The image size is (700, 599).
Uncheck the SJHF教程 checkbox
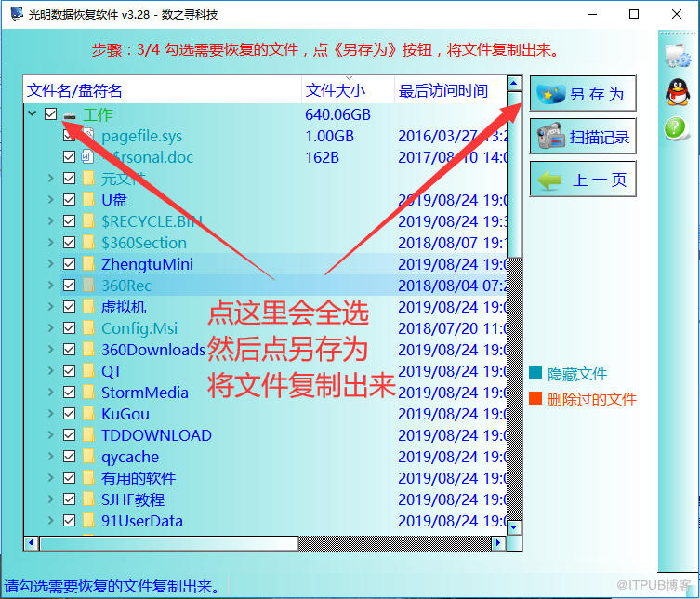(69, 499)
